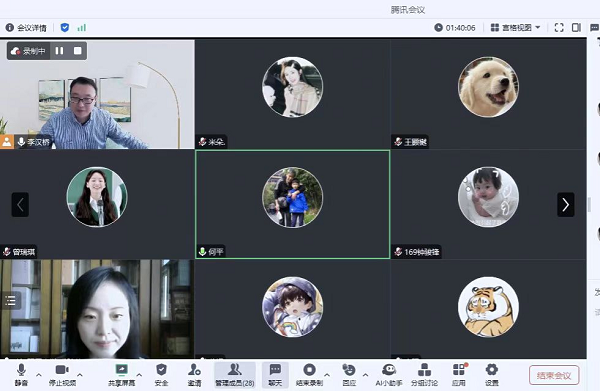Viewport: 600px width, 391px height.
Task: Mute the microphone in toolbar
Action: tap(21, 375)
